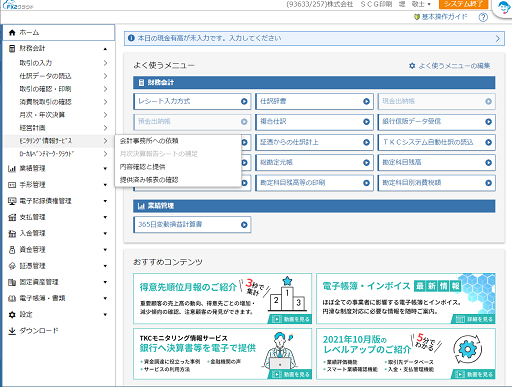This screenshot has height=387, width=512.
Task: Expand the 業績管理 section arrow
Action: 105,169
